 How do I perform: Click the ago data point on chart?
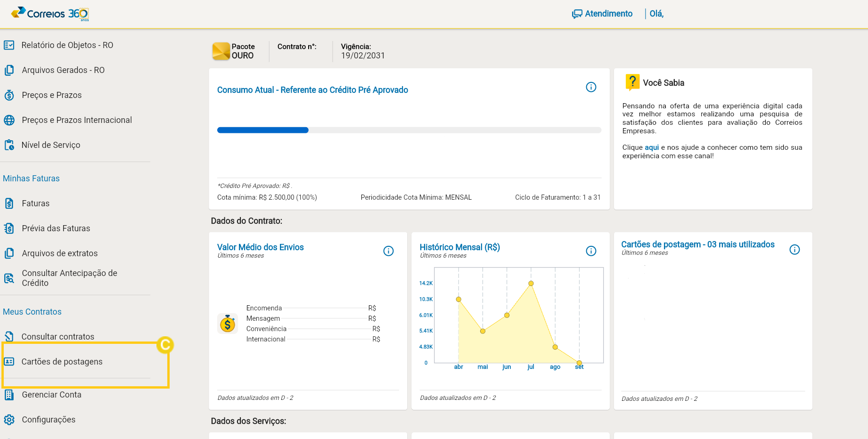[x=555, y=347]
